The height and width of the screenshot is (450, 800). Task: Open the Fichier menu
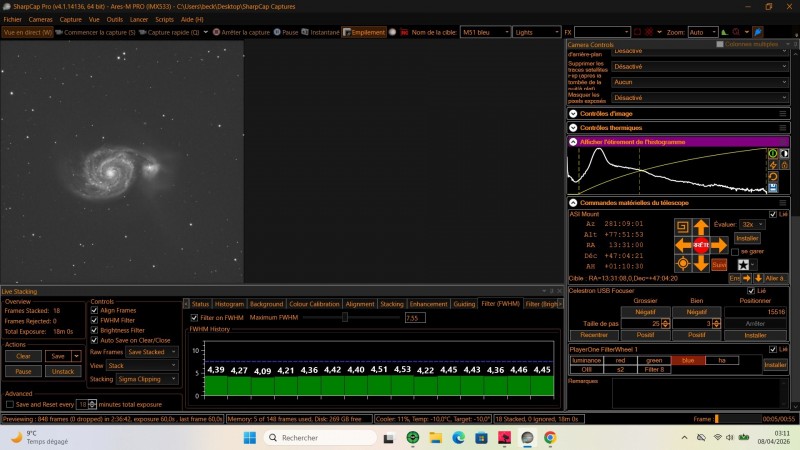coord(13,19)
